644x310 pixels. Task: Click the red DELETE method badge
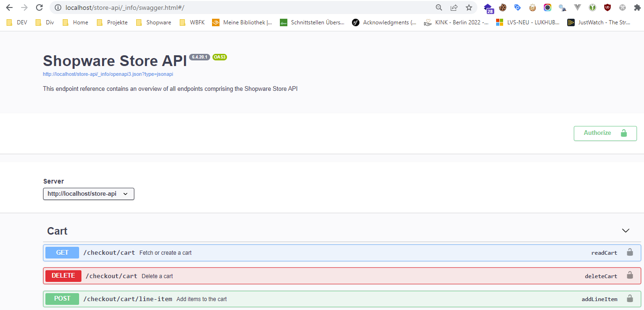tap(63, 276)
